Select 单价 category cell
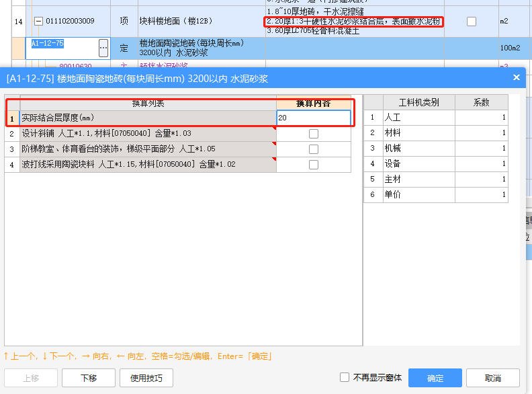This screenshot has height=394, width=532. click(x=418, y=194)
